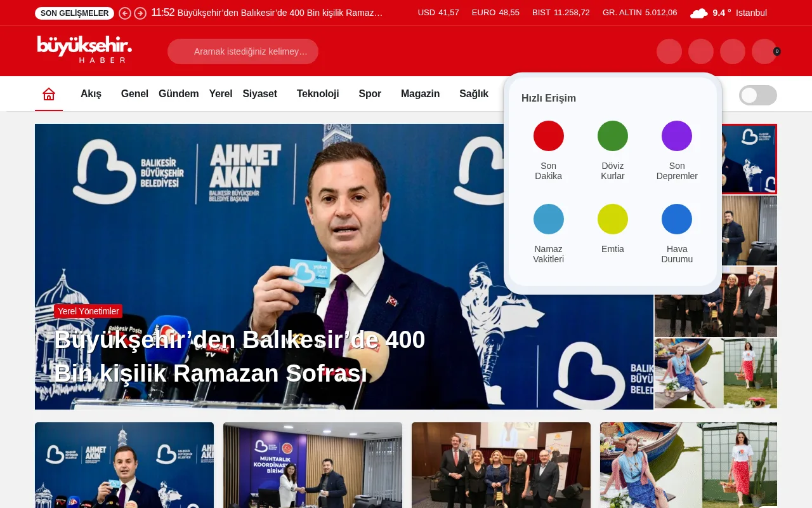Open the Akış menu item
This screenshot has width=812, height=508.
pyautogui.click(x=92, y=93)
